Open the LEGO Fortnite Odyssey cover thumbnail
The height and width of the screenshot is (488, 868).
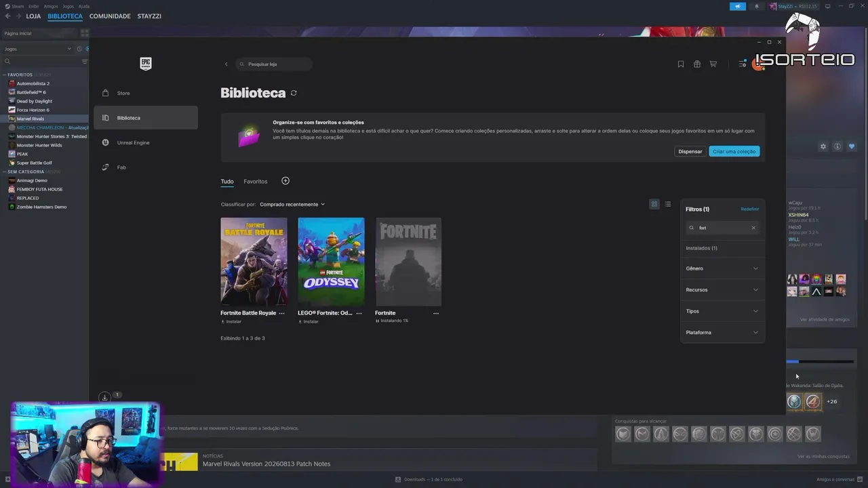tap(331, 261)
